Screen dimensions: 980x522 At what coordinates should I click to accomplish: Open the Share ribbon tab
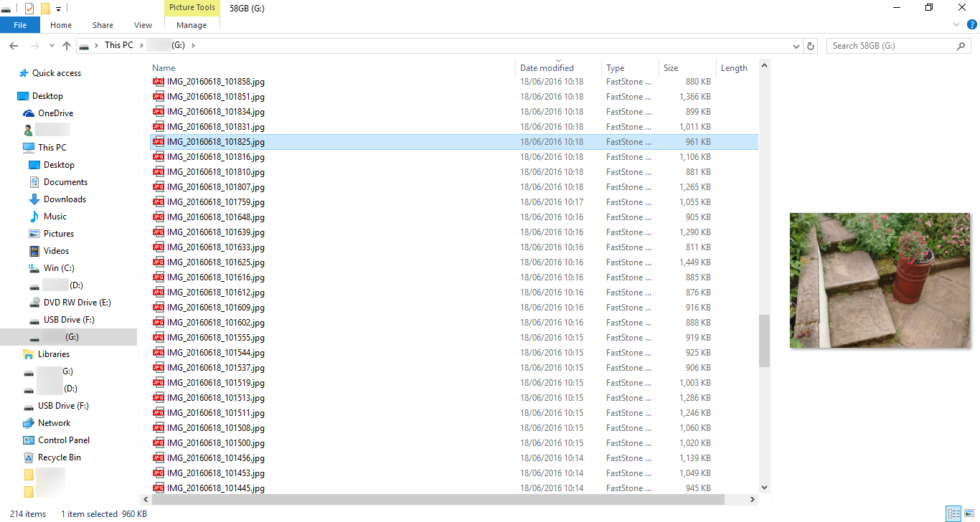103,25
